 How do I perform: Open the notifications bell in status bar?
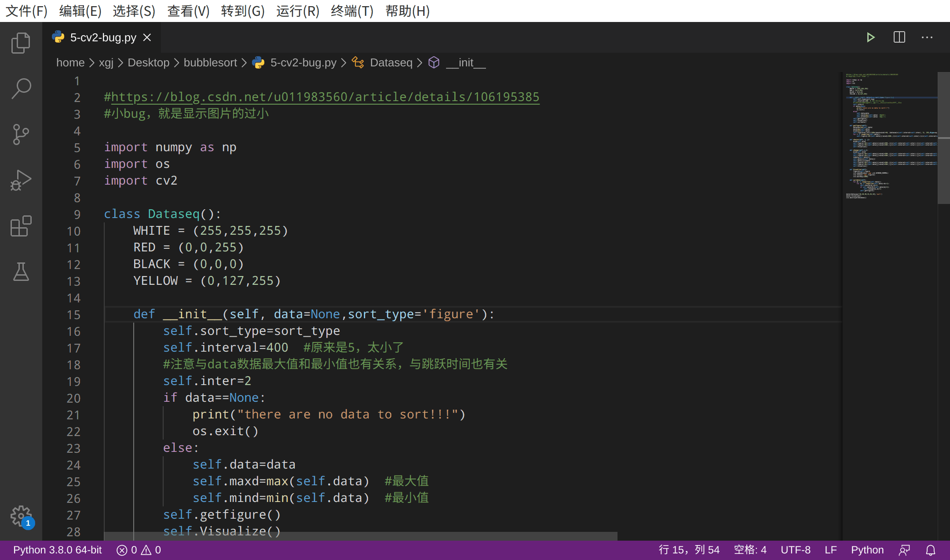click(x=931, y=549)
